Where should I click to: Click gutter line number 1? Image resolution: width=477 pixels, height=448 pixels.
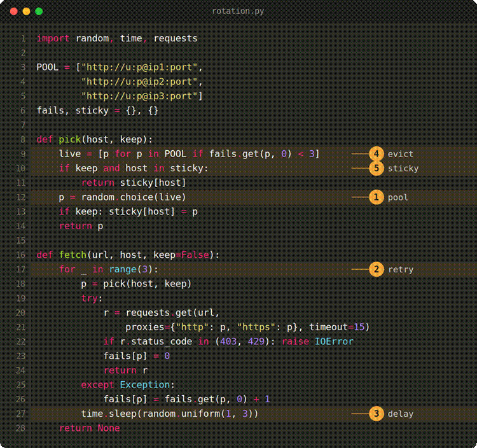[23, 39]
